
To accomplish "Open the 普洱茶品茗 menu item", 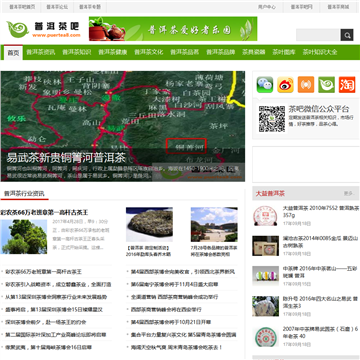I will pyautogui.click(x=185, y=52).
